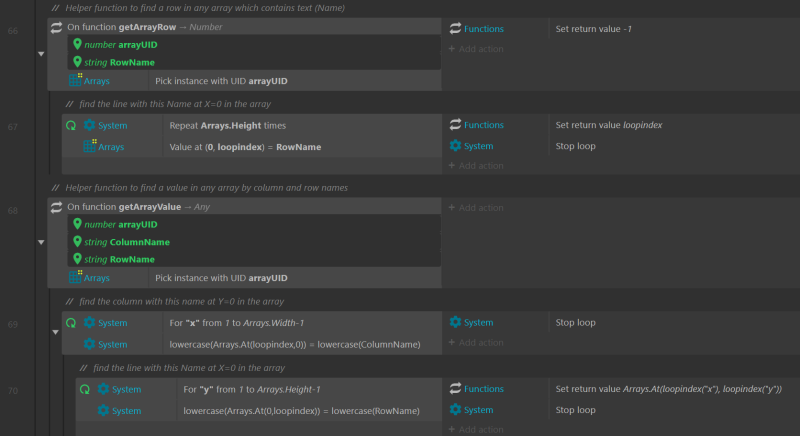Click Add action under event 66
This screenshot has width=800, height=436.
click(x=476, y=49)
